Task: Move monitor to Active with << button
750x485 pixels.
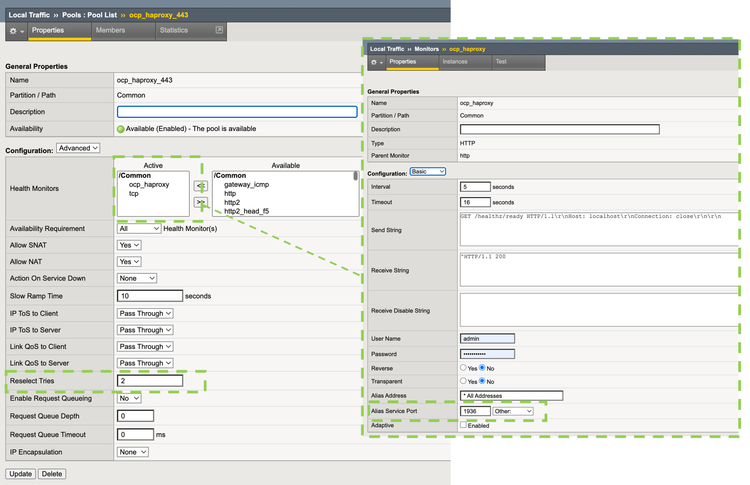Action: pos(200,186)
